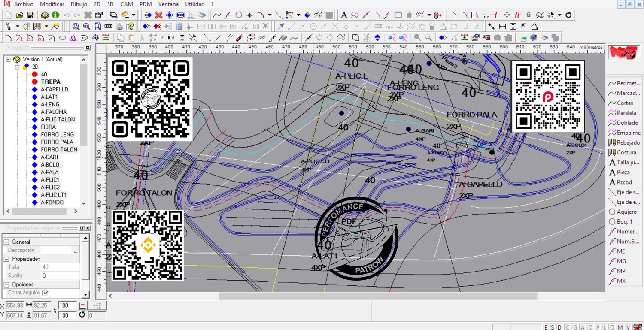The width and height of the screenshot is (644, 330).
Task: Open the PDM menu
Action: point(146,4)
